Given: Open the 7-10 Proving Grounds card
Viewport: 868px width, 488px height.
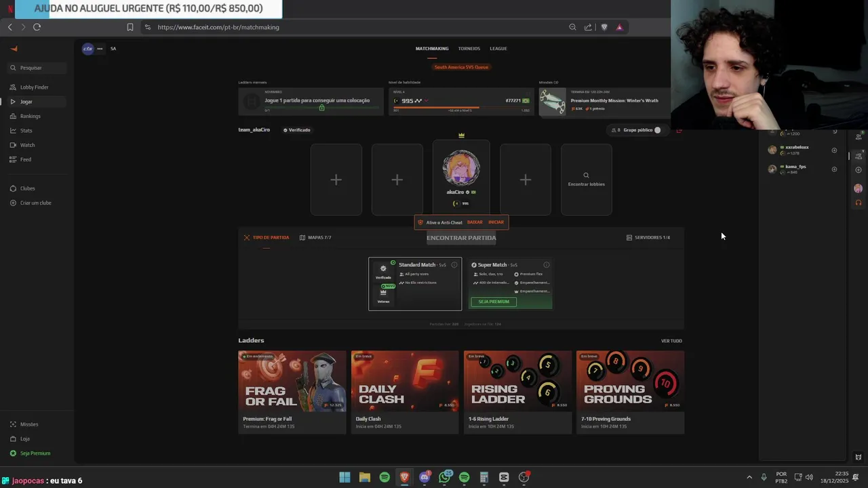Looking at the screenshot, I should click(x=630, y=392).
